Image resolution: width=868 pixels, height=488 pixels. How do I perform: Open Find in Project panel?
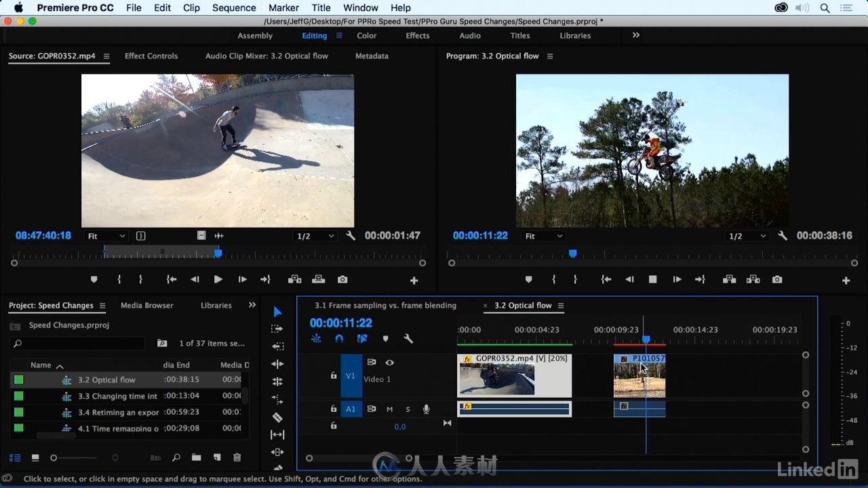pyautogui.click(x=176, y=457)
